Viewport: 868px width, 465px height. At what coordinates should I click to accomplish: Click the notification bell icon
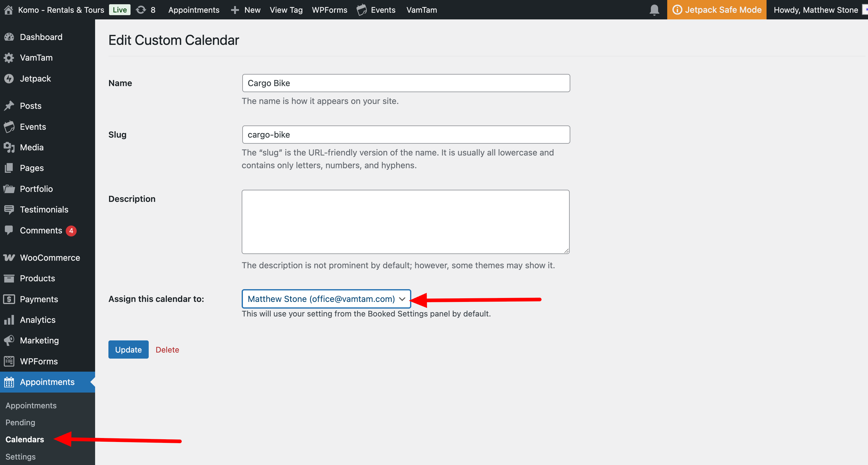(654, 10)
